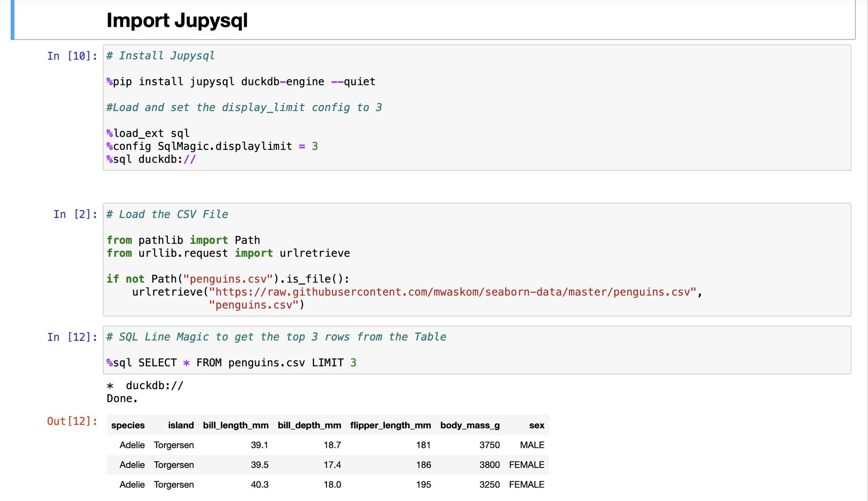Click the 'bill_length_mm' column header
The height and width of the screenshot is (501, 868).
(236, 425)
